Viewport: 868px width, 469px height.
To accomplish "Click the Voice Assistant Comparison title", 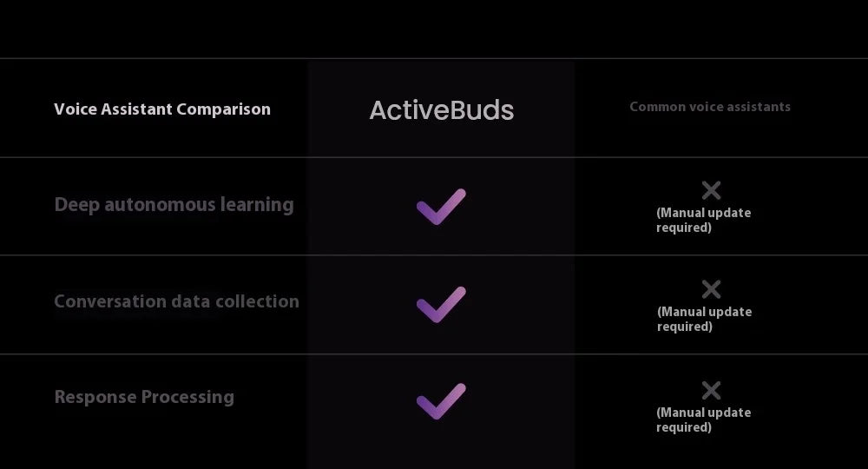I will coord(162,109).
